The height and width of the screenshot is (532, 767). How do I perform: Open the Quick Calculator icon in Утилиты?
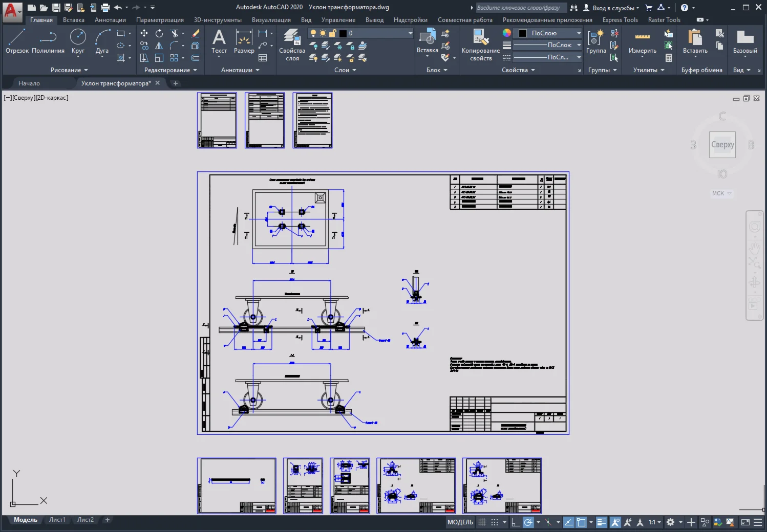pos(669,58)
